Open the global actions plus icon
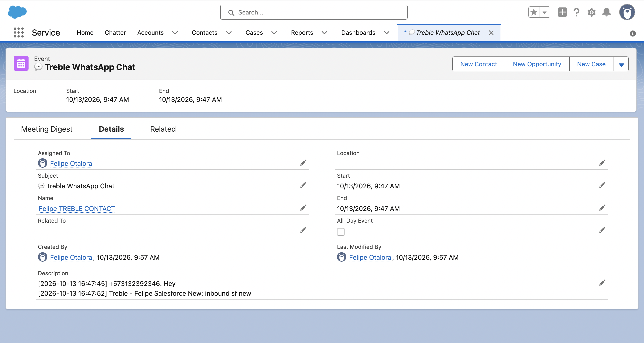The image size is (644, 343). [562, 12]
